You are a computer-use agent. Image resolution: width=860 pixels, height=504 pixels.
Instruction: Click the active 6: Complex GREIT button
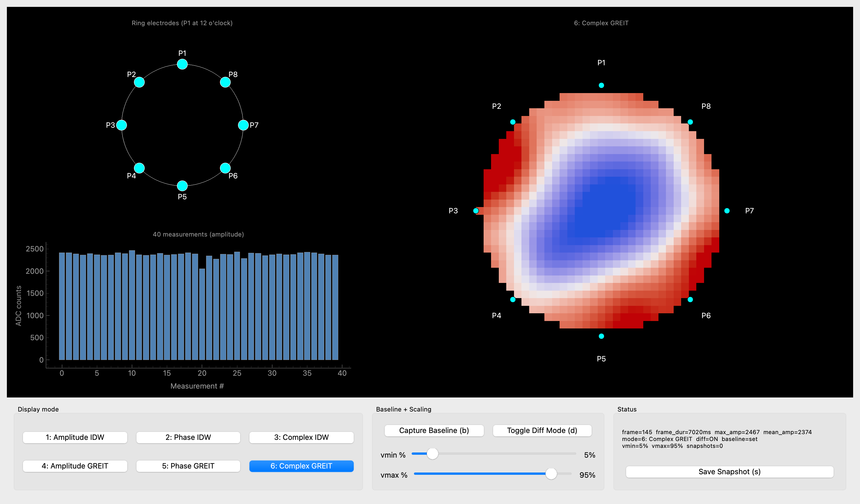[301, 466]
